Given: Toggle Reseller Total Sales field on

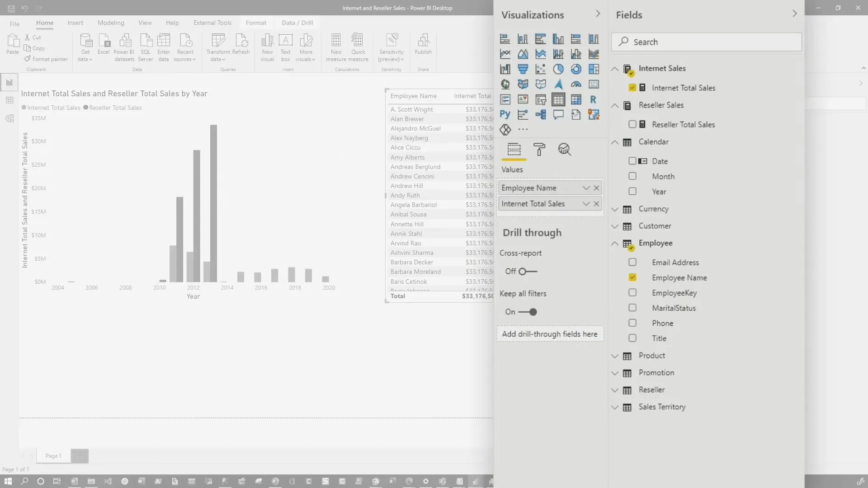Looking at the screenshot, I should [633, 124].
